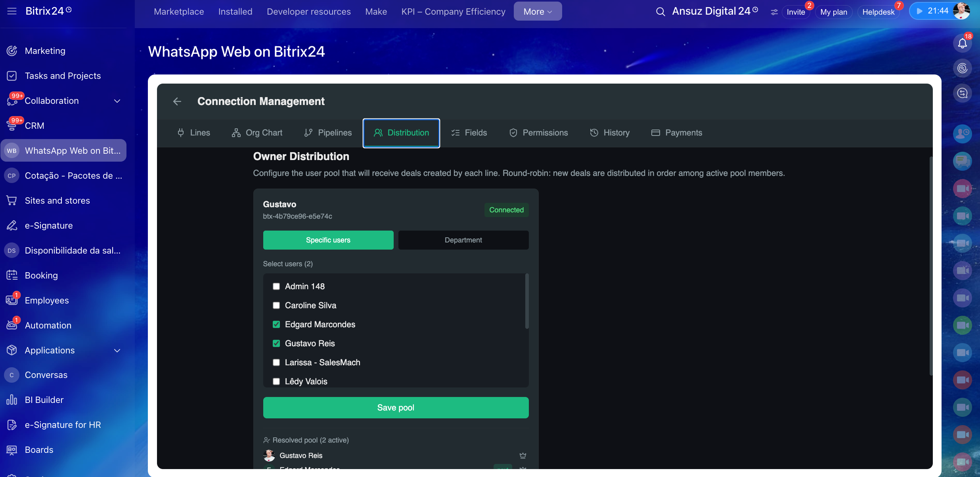980x477 pixels.
Task: Click crown icon next to Gustavo Reis
Action: [x=523, y=456]
